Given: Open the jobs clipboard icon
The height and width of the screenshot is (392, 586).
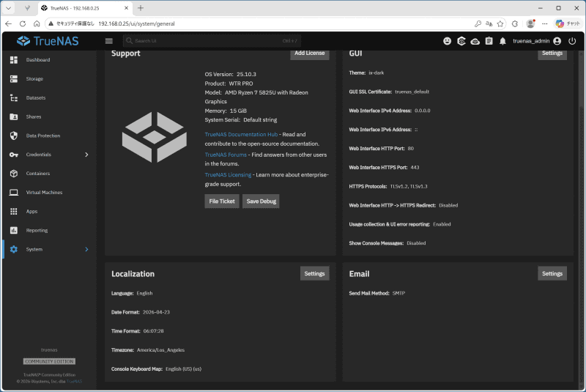Looking at the screenshot, I should 489,41.
